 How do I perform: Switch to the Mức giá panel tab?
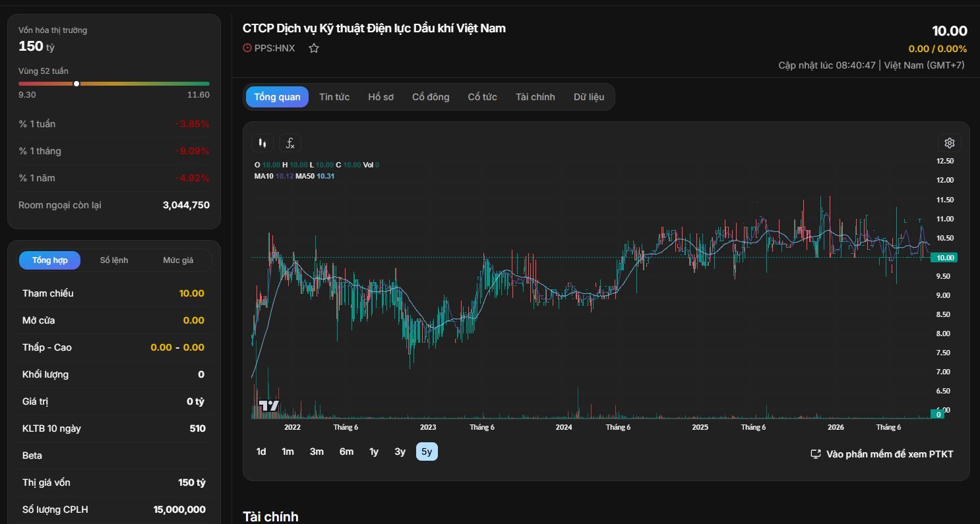point(178,260)
